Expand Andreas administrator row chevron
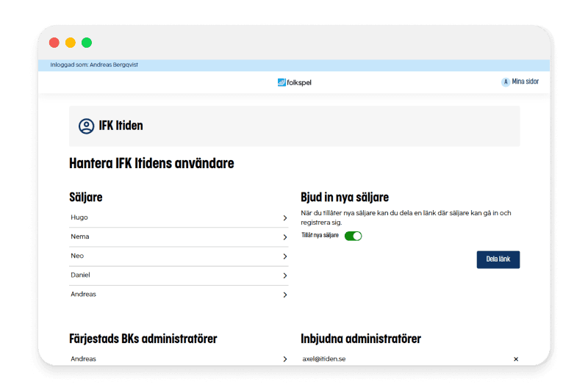The image size is (588, 390). click(x=285, y=359)
